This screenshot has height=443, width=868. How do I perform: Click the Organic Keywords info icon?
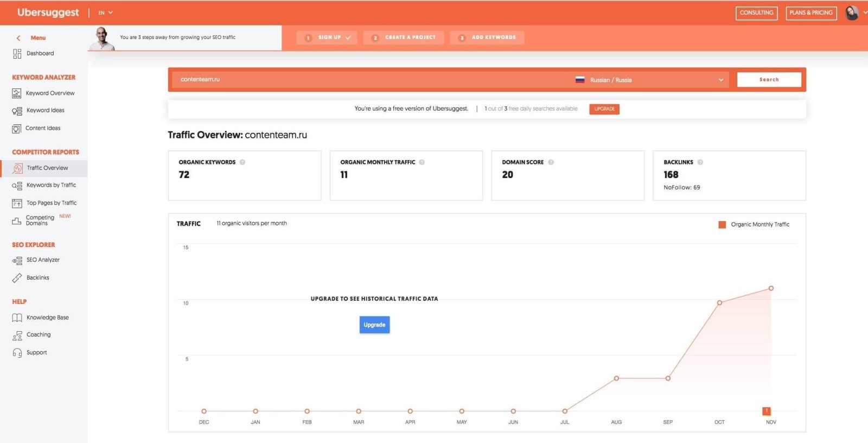pos(242,162)
